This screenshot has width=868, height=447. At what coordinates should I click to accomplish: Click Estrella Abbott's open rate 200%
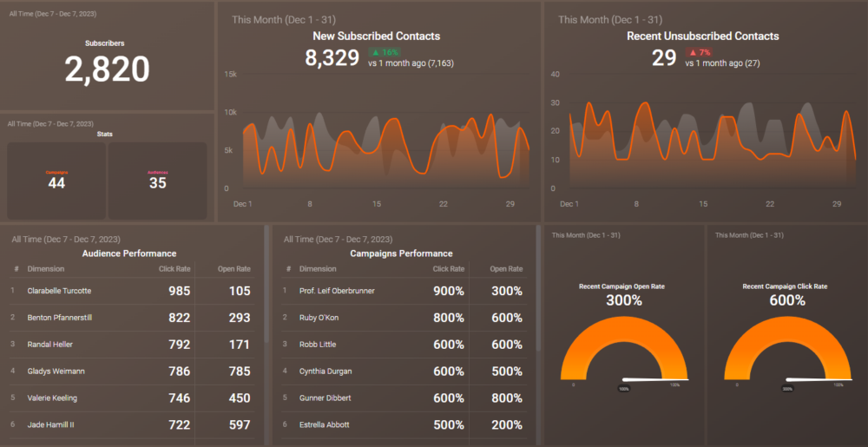(507, 425)
